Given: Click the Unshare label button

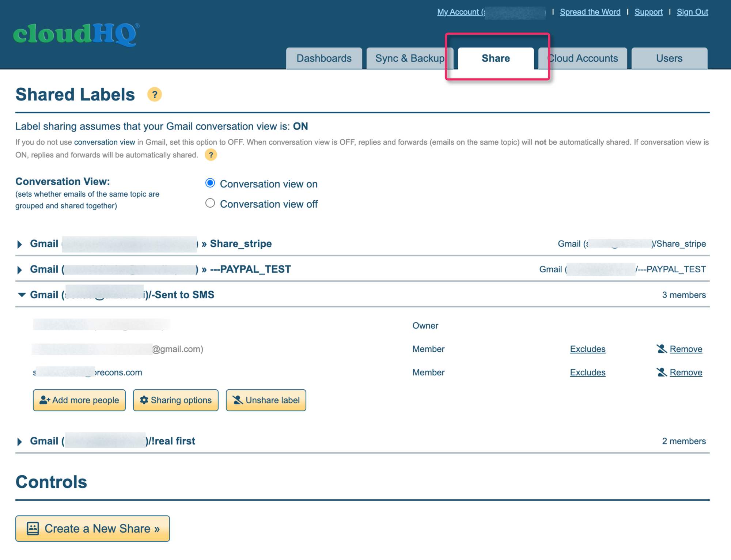Looking at the screenshot, I should [266, 400].
